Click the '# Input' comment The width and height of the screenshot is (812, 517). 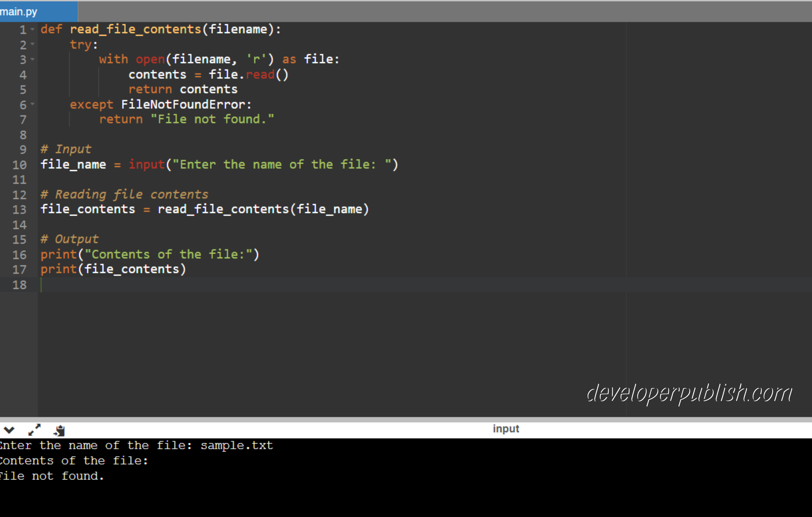coord(66,150)
